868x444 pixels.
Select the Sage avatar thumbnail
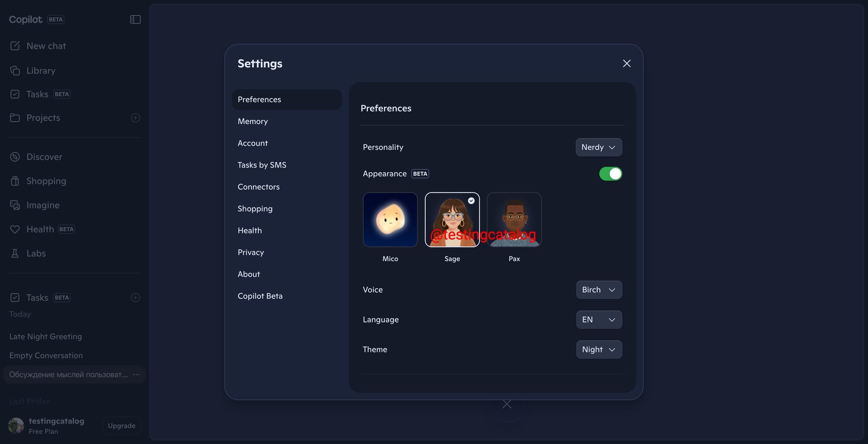(452, 220)
